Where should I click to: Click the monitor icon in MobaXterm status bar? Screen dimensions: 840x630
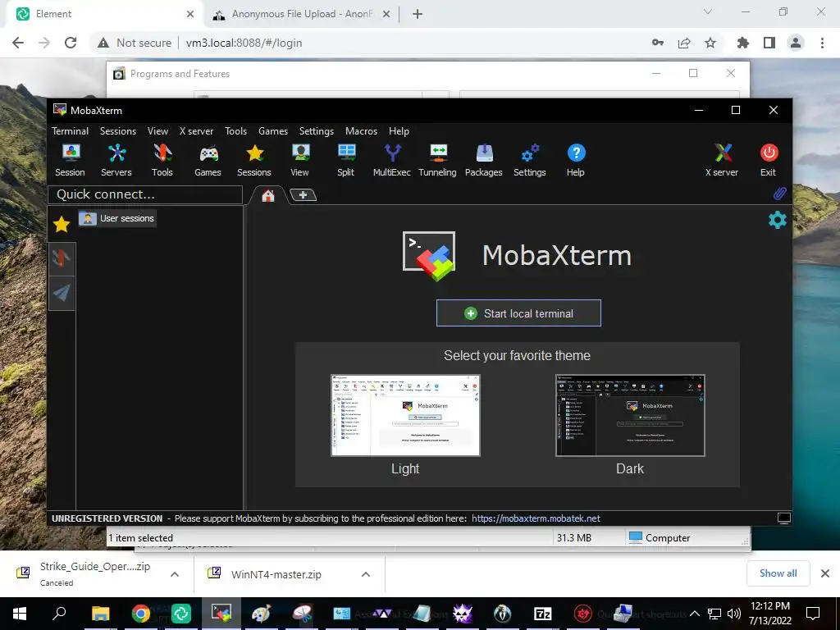pos(783,518)
